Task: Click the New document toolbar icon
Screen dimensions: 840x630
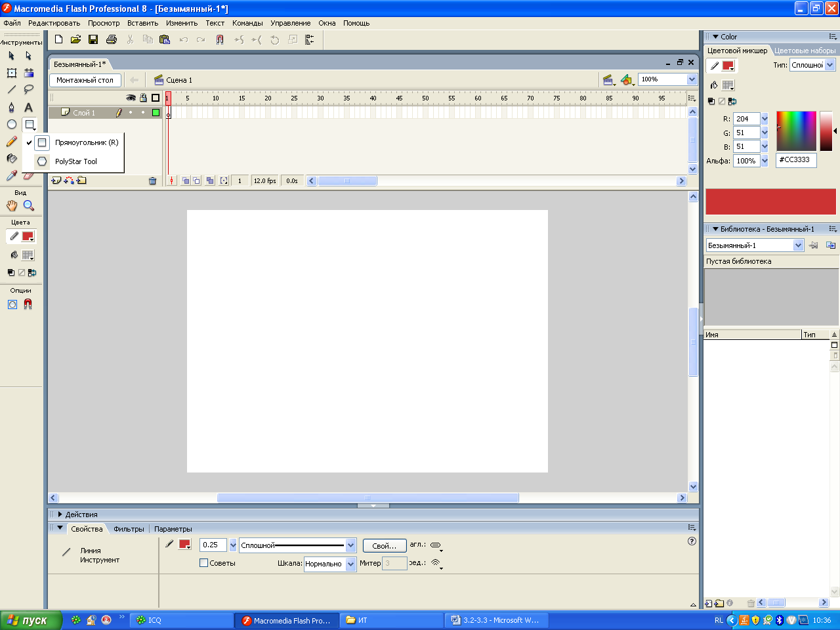Action: coord(58,39)
